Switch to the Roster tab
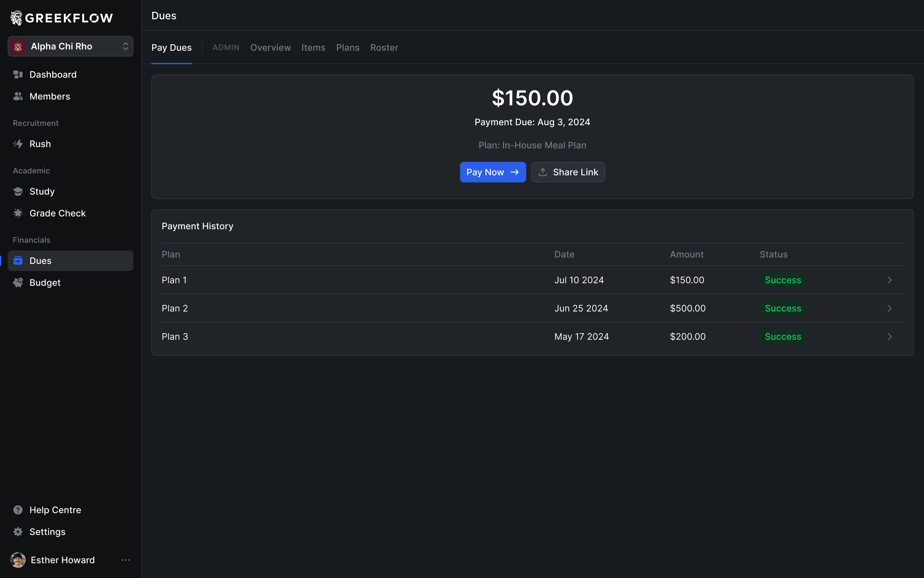Image resolution: width=924 pixels, height=578 pixels. point(384,48)
